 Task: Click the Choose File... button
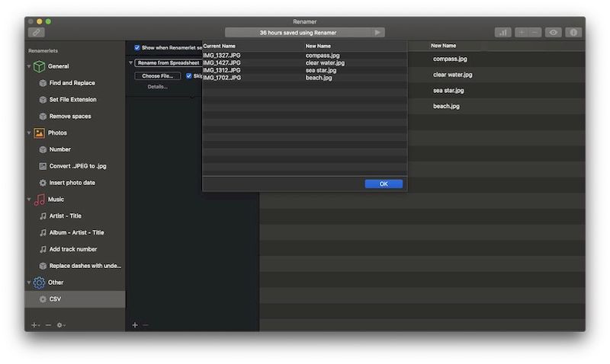(x=158, y=76)
